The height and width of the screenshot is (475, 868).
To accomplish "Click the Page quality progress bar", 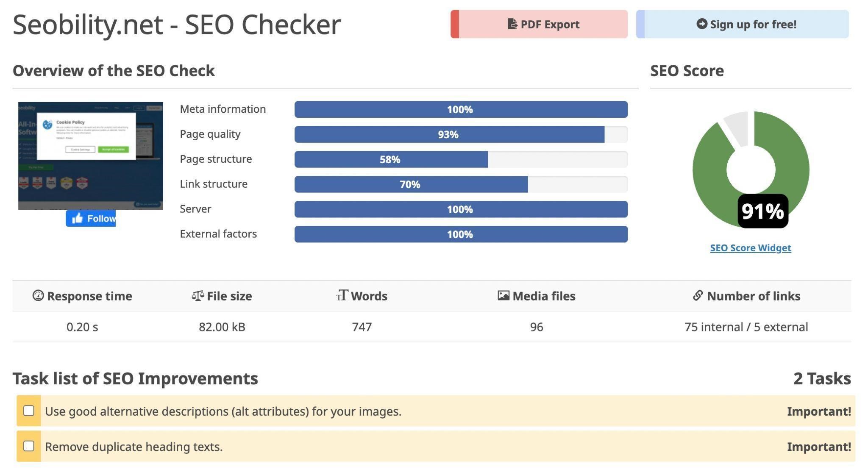I will (449, 134).
